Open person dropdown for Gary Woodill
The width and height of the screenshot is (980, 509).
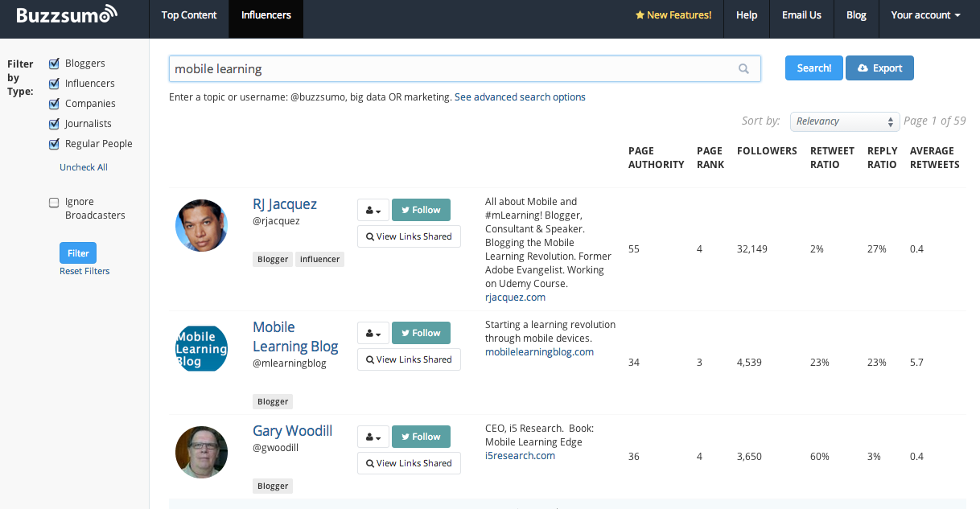(373, 437)
